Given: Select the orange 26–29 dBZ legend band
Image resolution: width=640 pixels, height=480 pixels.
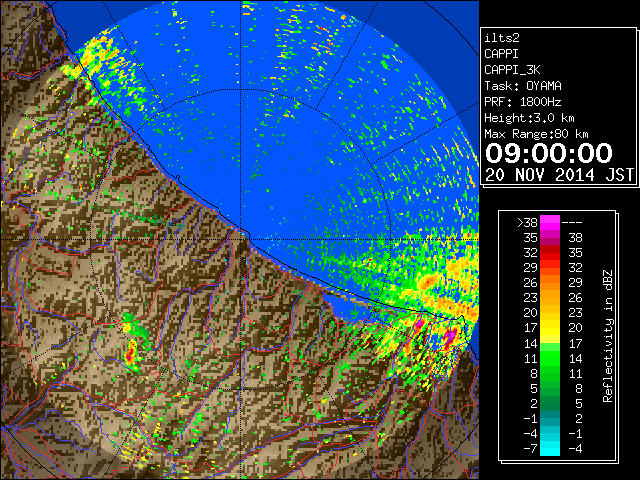Looking at the screenshot, I should [x=550, y=282].
